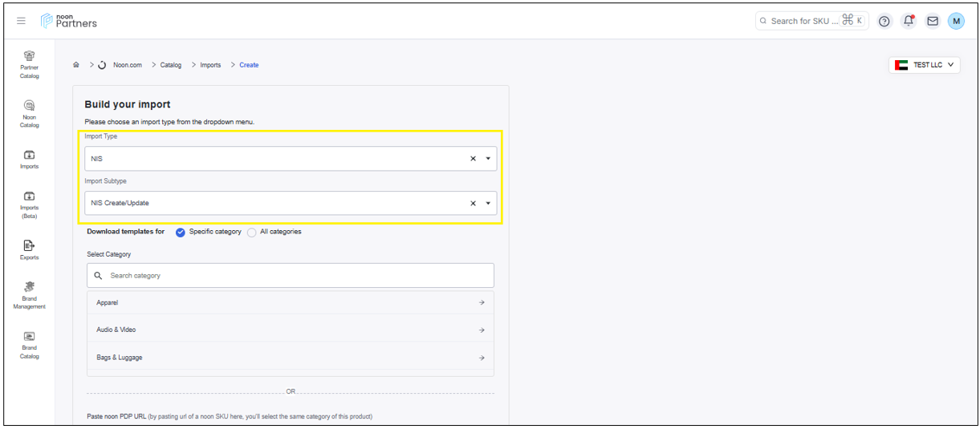Open Noon Catalog in sidebar

click(30, 113)
